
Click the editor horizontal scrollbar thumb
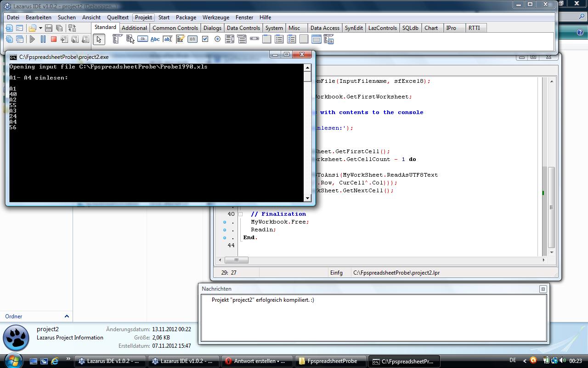(236, 260)
